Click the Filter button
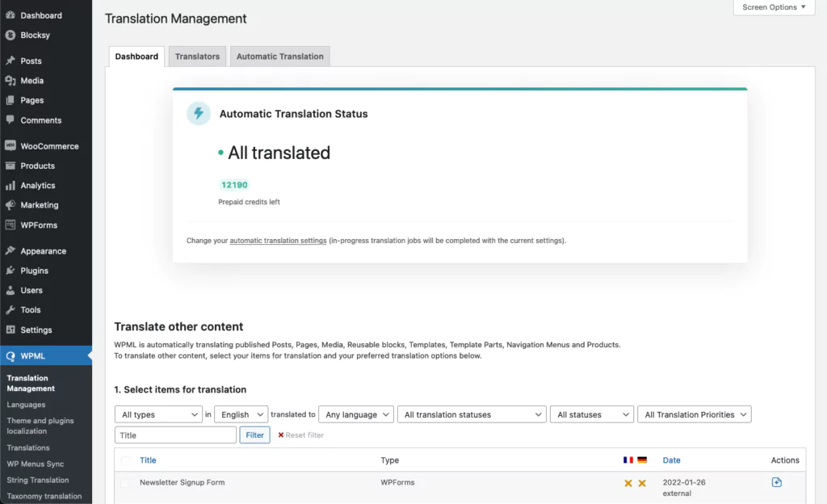Image resolution: width=827 pixels, height=504 pixels. click(x=254, y=435)
